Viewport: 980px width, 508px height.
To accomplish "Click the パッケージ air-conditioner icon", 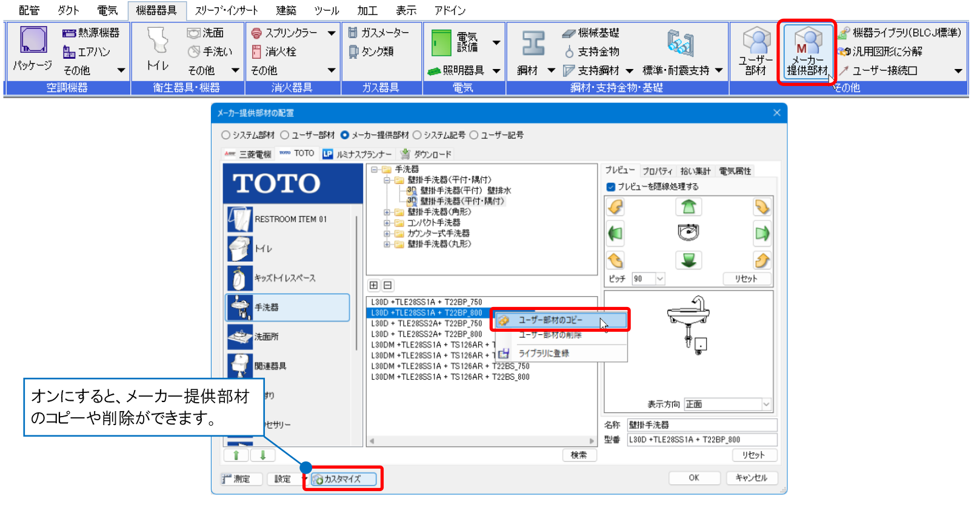I will [x=33, y=49].
